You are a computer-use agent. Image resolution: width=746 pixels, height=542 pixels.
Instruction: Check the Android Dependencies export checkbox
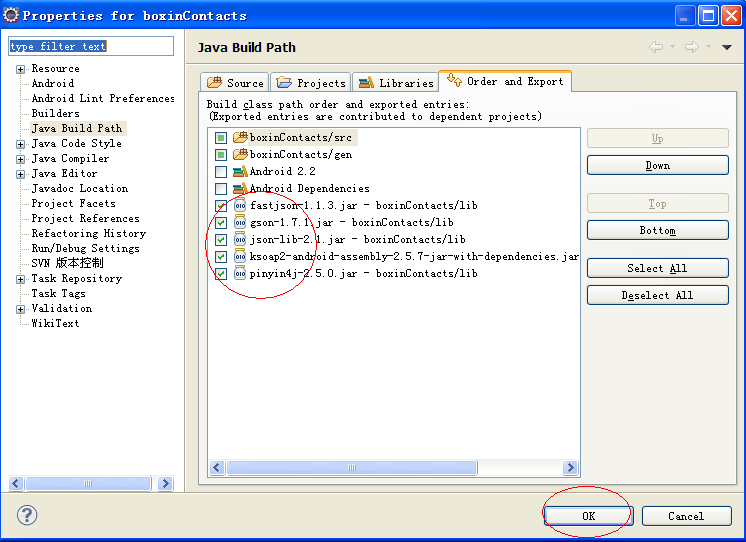pyautogui.click(x=221, y=189)
